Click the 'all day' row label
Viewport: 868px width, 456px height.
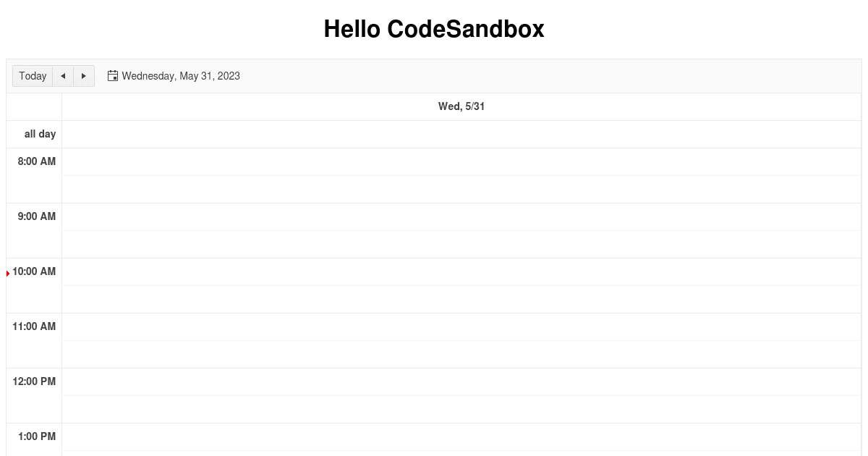40,134
